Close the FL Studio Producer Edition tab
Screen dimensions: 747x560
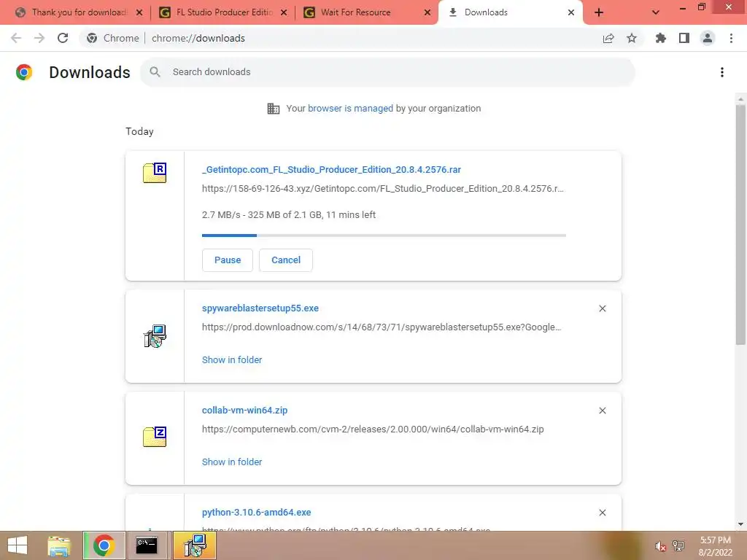(x=284, y=12)
